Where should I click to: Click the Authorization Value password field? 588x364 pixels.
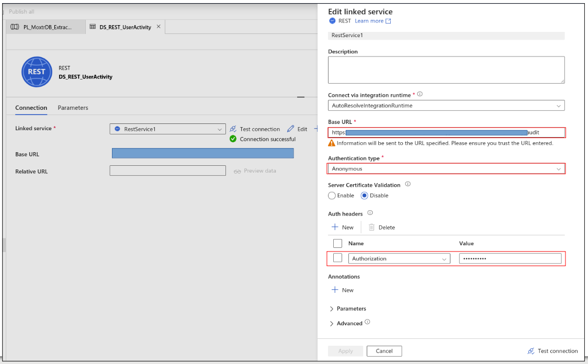(511, 259)
